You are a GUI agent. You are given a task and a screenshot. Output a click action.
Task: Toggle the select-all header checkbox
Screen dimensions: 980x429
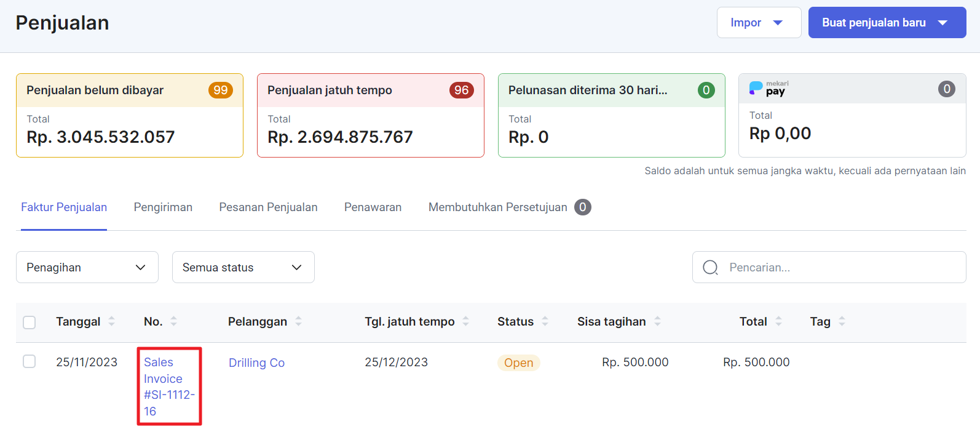click(x=29, y=323)
